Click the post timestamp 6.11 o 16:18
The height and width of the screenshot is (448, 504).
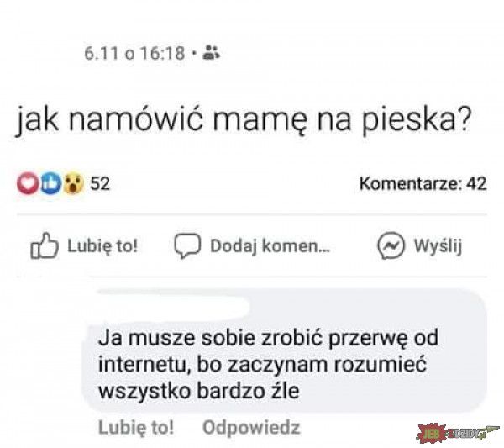134,53
